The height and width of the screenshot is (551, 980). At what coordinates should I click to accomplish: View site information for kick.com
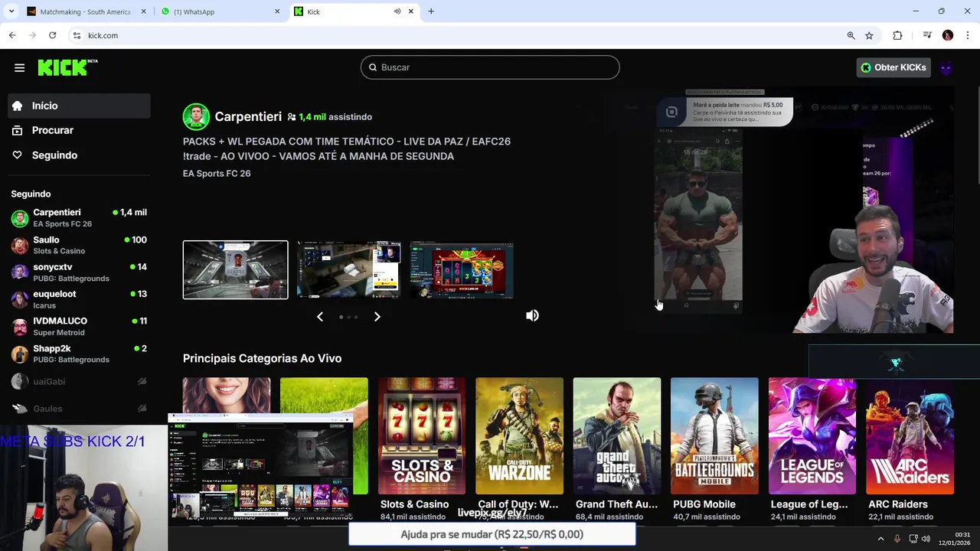77,35
